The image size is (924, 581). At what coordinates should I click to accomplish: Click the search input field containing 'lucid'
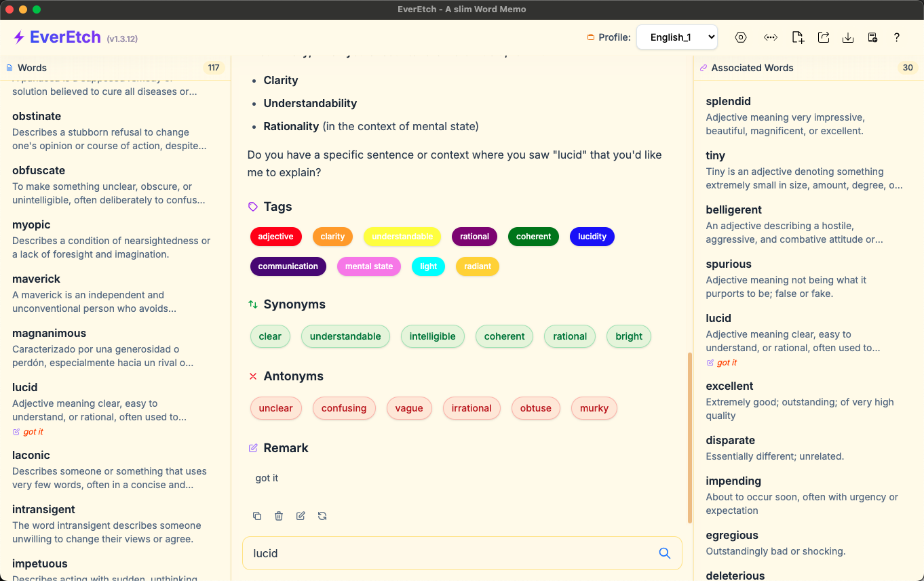pyautogui.click(x=448, y=553)
